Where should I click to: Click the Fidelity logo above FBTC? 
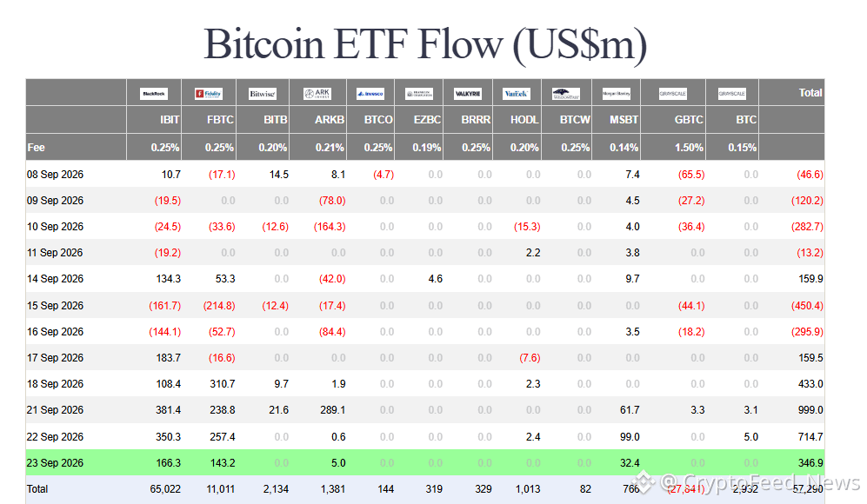pos(209,94)
